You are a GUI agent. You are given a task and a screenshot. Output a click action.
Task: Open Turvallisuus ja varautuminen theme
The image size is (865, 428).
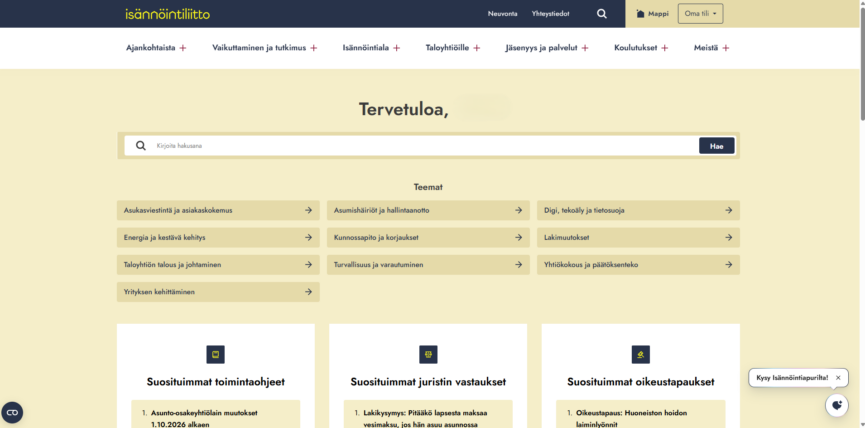(x=428, y=265)
